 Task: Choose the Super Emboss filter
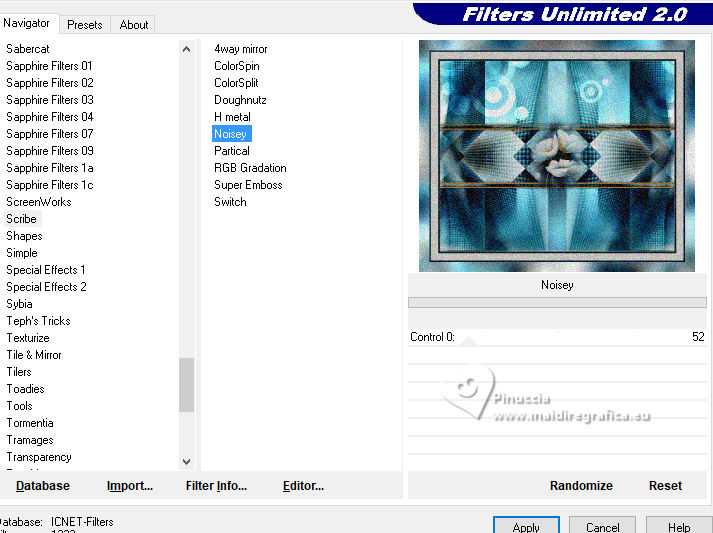pos(248,185)
